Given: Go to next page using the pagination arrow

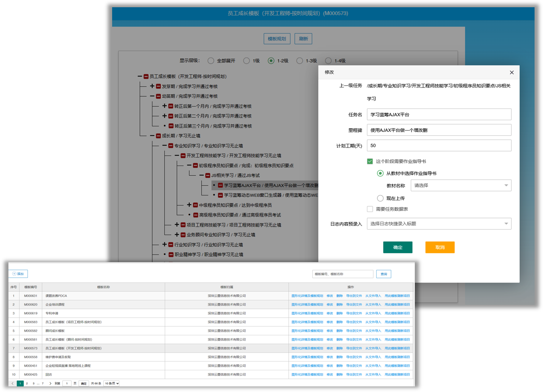Looking at the screenshot, I should click(x=50, y=384).
